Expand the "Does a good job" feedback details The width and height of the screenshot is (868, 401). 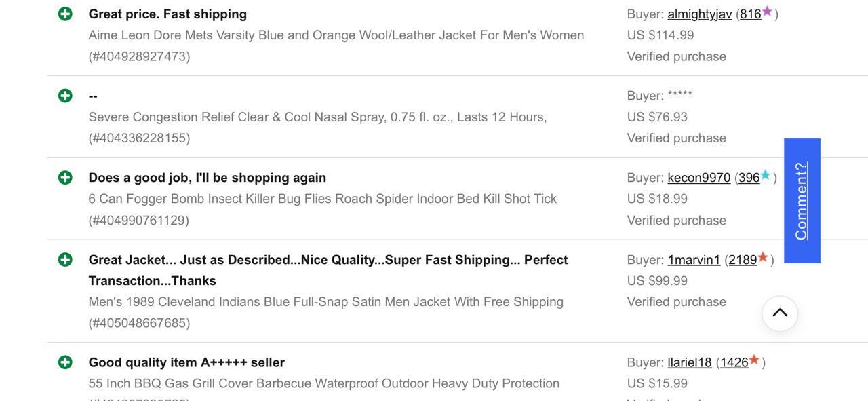[64, 177]
